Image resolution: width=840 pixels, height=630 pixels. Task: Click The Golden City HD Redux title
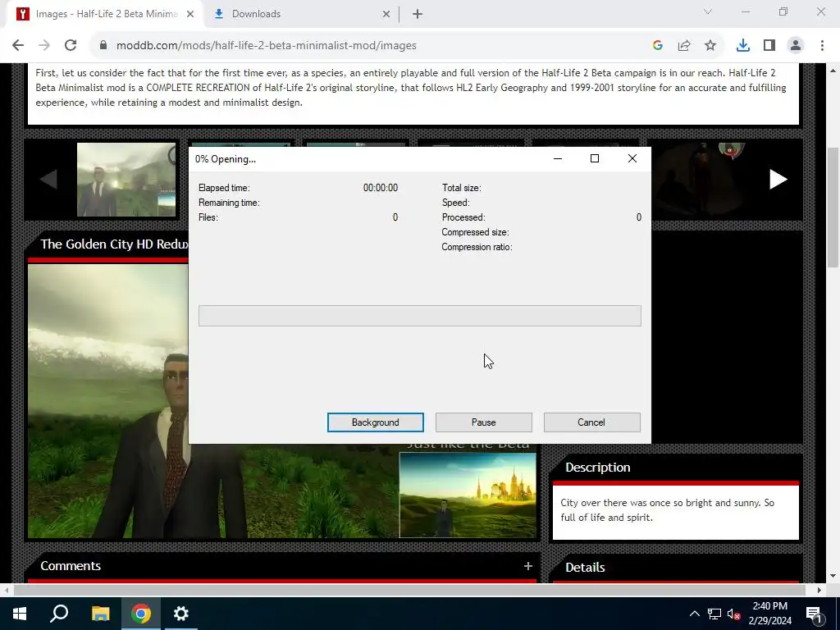coord(115,244)
